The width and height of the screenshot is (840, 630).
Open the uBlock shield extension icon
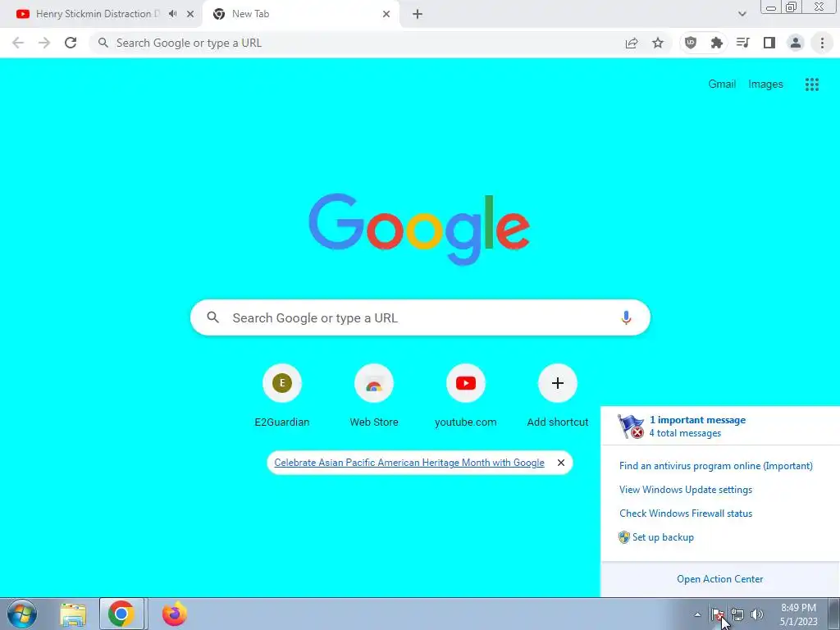coord(691,43)
